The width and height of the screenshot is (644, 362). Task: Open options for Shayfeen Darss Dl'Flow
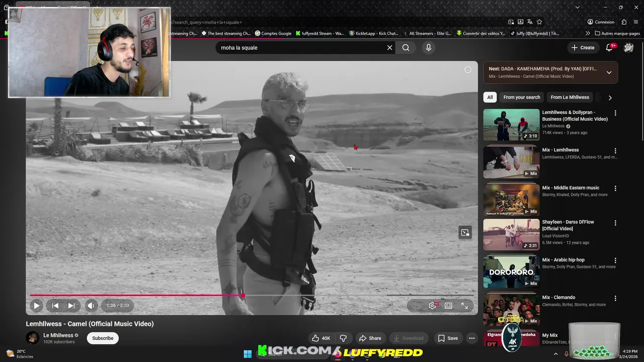(x=615, y=223)
